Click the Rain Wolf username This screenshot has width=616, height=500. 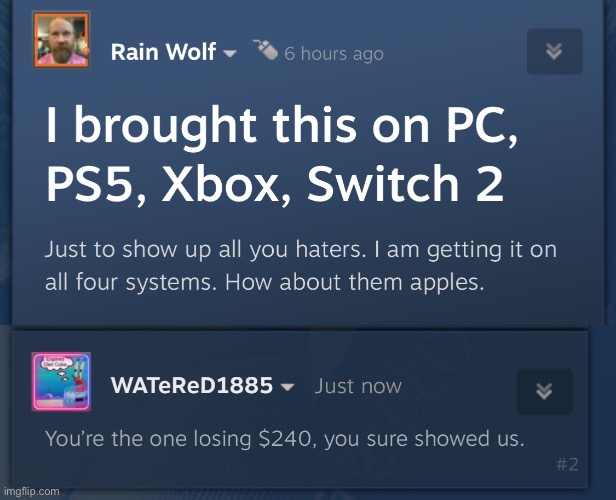pyautogui.click(x=163, y=52)
